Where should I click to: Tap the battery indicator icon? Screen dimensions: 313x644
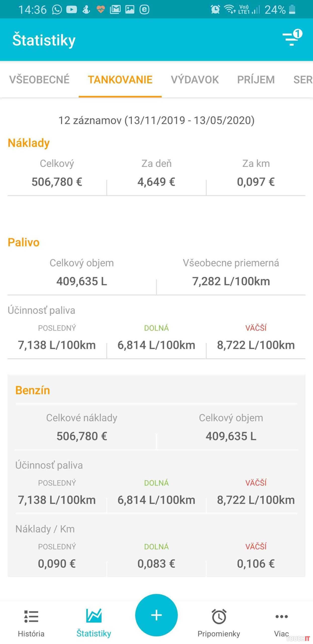[x=292, y=10]
